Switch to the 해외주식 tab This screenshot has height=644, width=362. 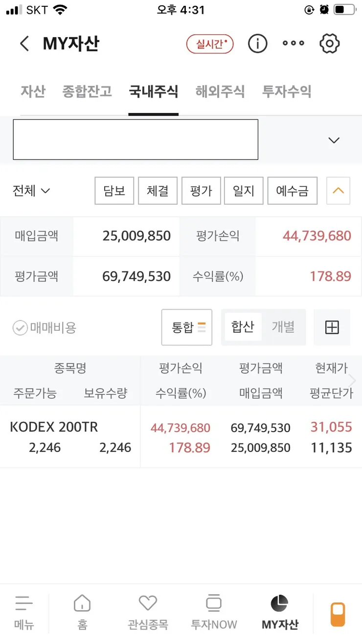(220, 91)
